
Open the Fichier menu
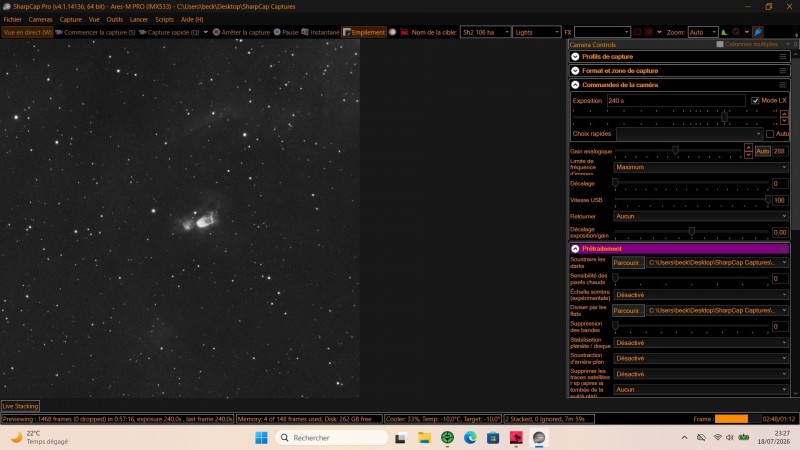click(x=12, y=19)
